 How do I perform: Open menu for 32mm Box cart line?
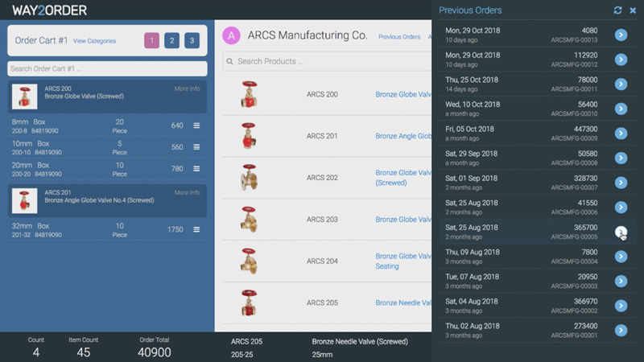(x=196, y=229)
